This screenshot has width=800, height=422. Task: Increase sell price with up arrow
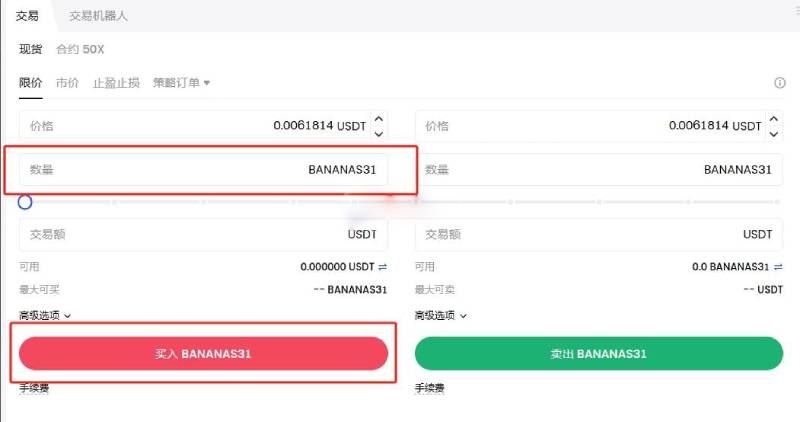coord(773,118)
